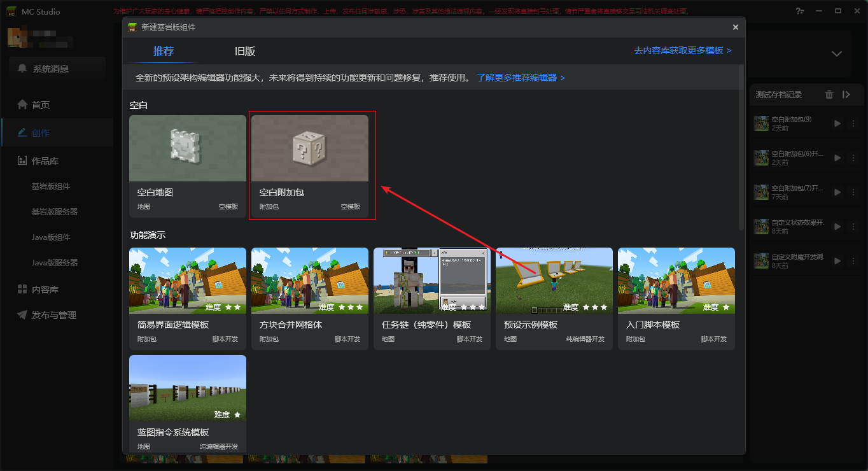Screen dimensions: 868x471
Task: Select 基岩版组件 in the sidebar
Action: (x=51, y=186)
